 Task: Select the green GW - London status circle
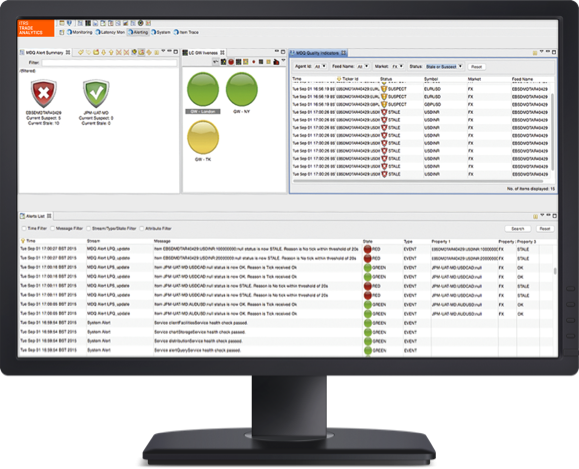[x=203, y=89]
